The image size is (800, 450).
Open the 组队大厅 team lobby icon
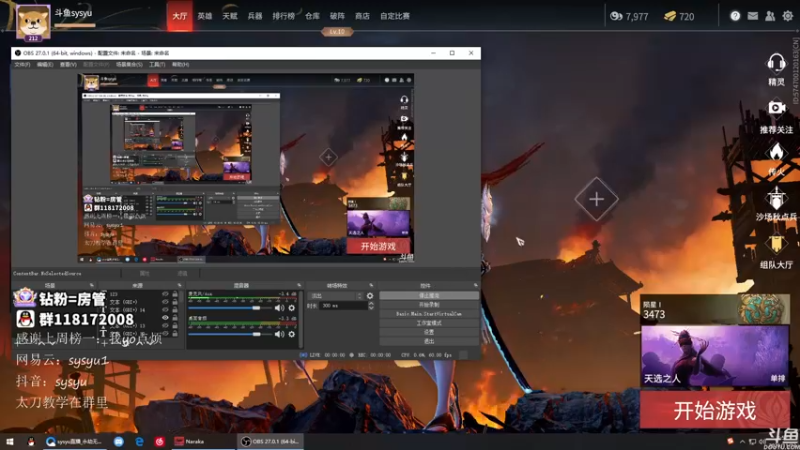(776, 244)
